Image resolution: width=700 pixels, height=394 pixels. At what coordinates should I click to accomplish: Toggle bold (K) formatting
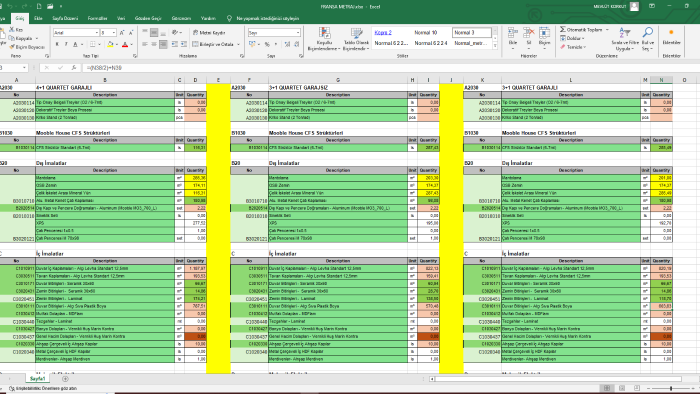(57, 44)
